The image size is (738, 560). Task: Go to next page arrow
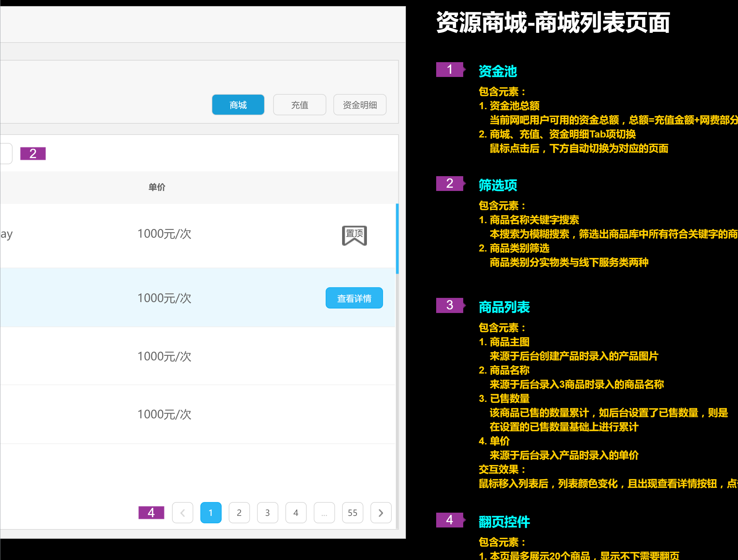click(x=381, y=512)
